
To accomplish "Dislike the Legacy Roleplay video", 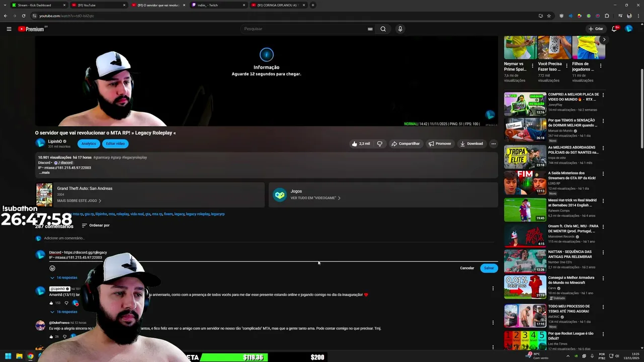I will point(380,143).
